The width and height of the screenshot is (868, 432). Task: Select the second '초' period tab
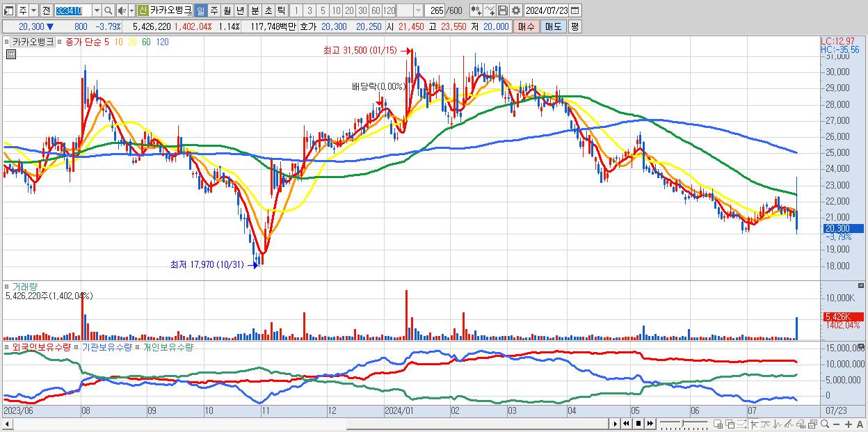(268, 10)
